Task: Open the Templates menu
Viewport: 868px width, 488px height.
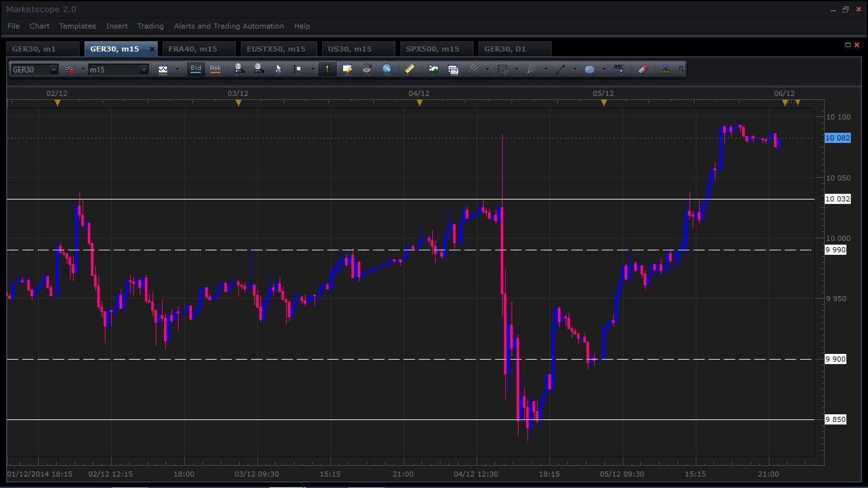Action: pos(78,26)
